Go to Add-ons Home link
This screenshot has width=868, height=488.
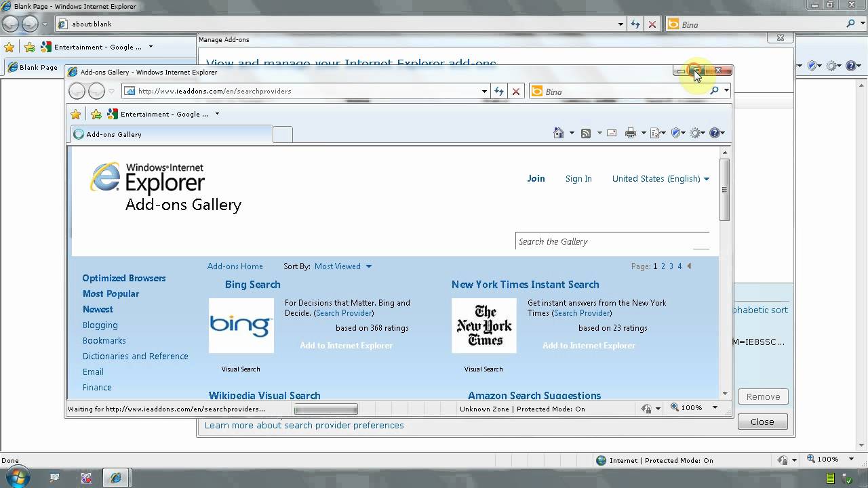click(235, 266)
